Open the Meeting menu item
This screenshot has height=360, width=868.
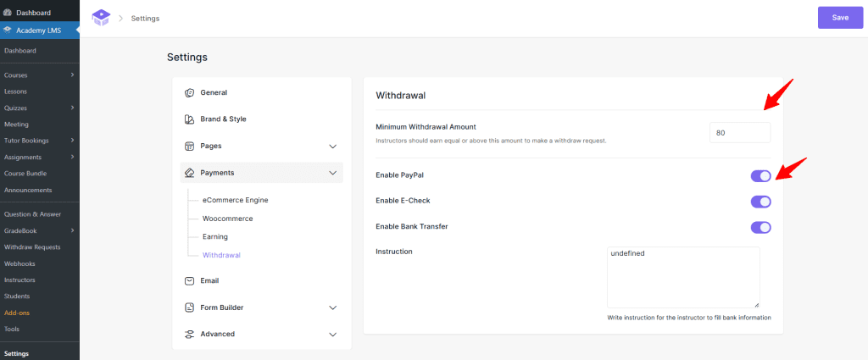(x=16, y=125)
